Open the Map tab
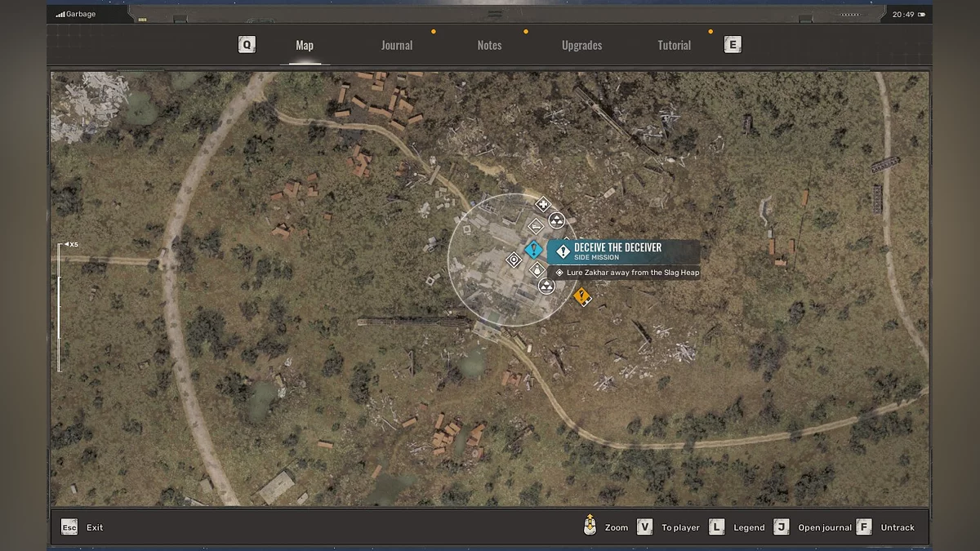 coord(305,46)
